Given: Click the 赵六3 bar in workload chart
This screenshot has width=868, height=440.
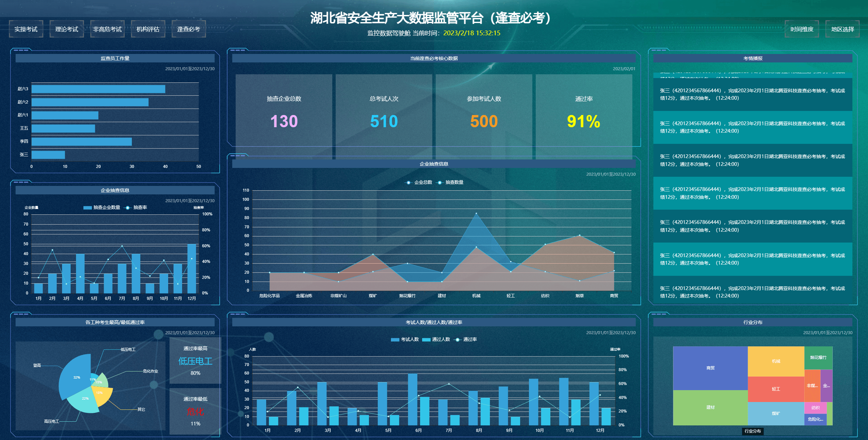Looking at the screenshot, I should tap(98, 89).
